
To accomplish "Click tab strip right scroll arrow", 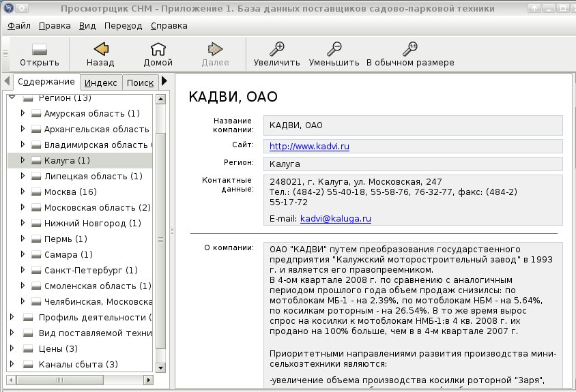I will coord(164,80).
